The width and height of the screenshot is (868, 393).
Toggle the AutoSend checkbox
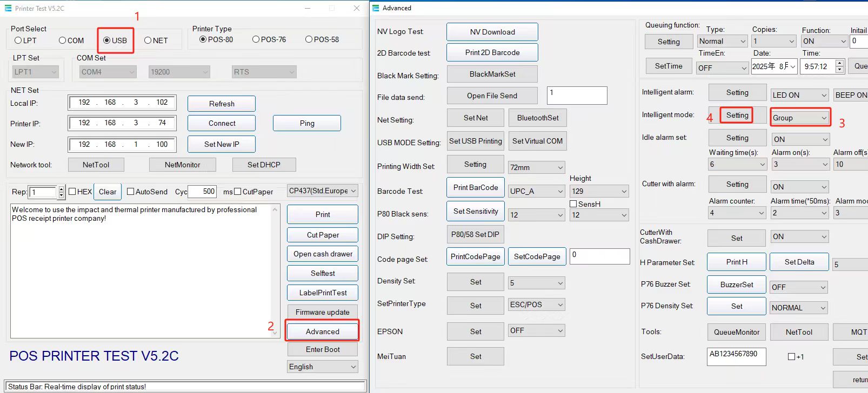130,192
